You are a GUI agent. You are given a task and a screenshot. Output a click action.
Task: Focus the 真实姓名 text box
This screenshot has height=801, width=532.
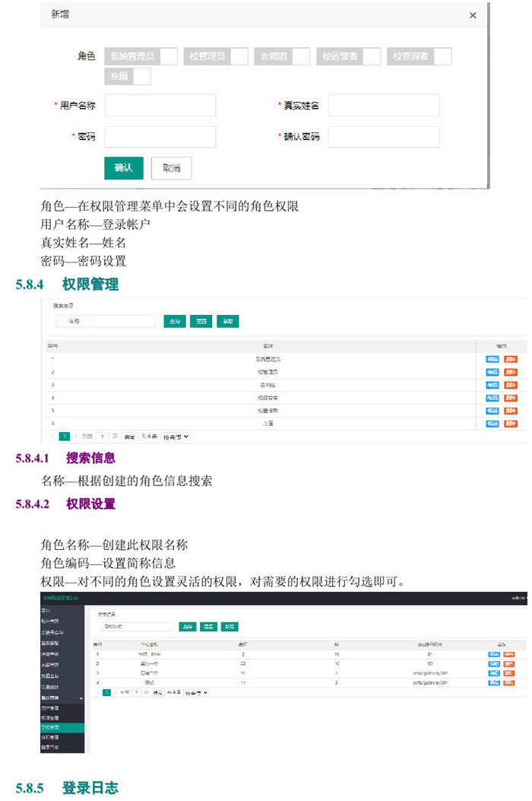coord(384,106)
